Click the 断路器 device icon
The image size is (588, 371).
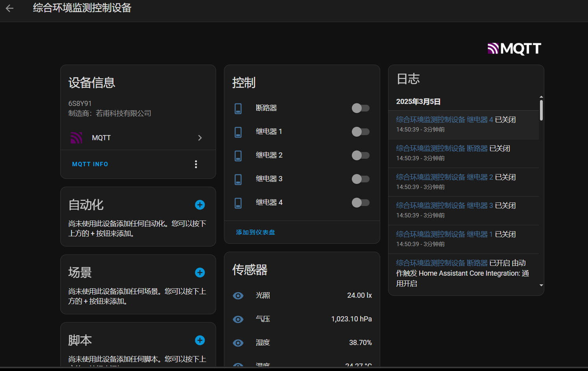[x=238, y=108]
